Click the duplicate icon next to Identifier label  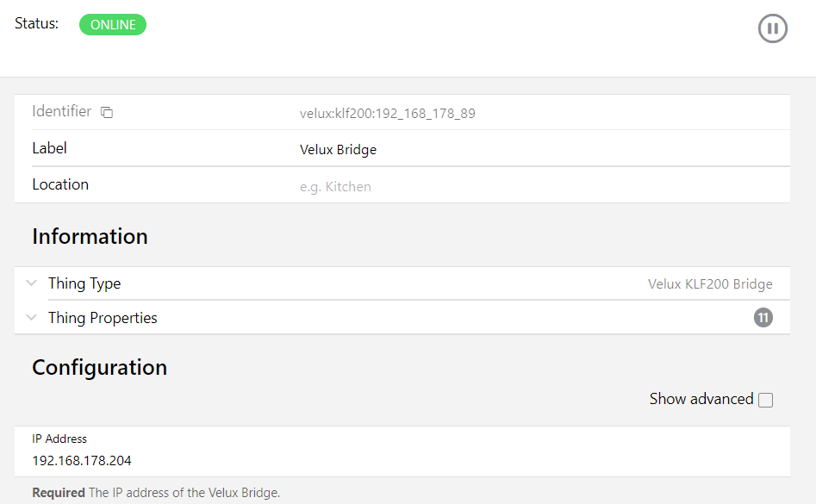click(107, 112)
